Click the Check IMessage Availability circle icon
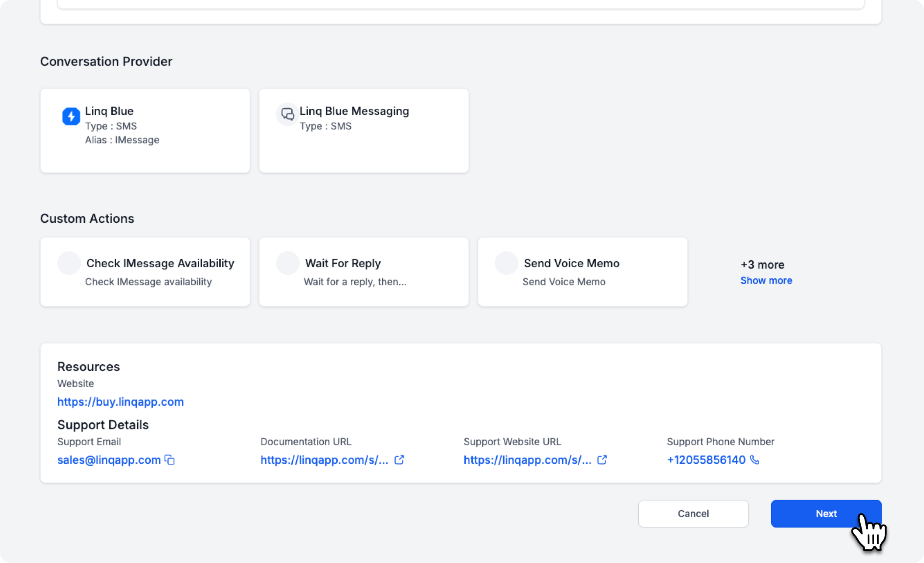 (x=69, y=263)
